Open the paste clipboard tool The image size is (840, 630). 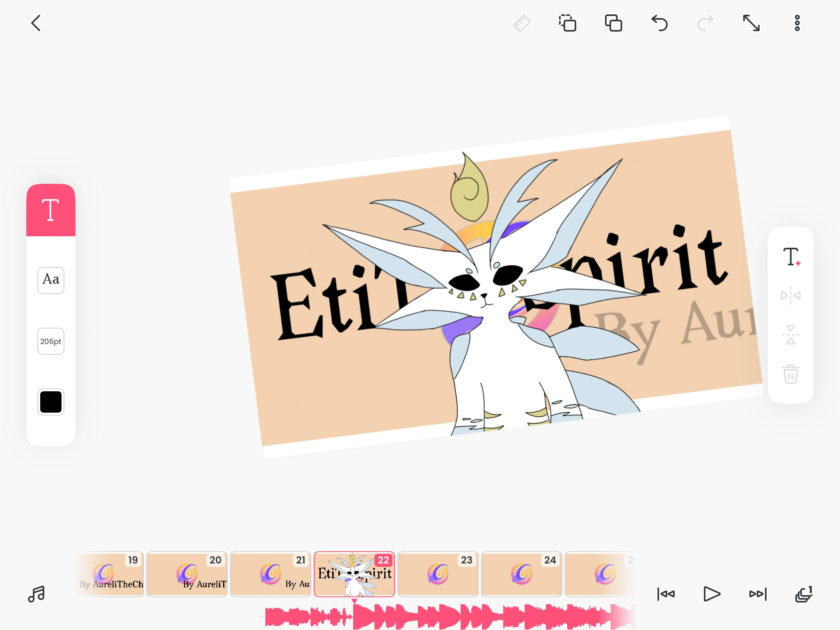click(568, 24)
